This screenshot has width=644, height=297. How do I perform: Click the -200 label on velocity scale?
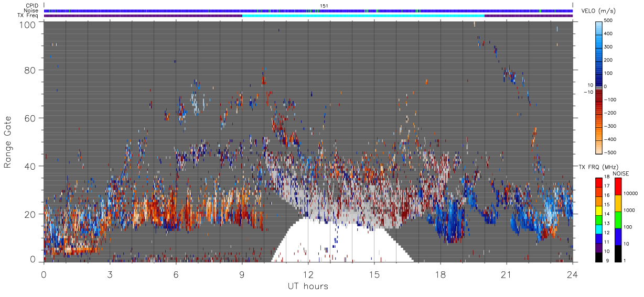pos(610,113)
